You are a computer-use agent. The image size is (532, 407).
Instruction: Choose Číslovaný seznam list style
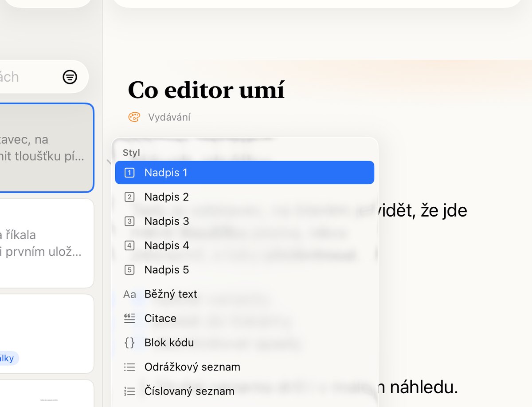click(x=244, y=391)
